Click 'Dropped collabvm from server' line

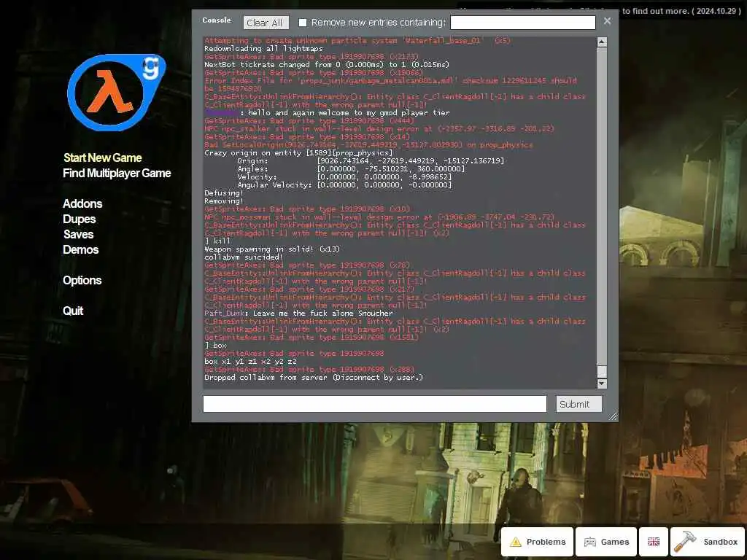(x=314, y=378)
